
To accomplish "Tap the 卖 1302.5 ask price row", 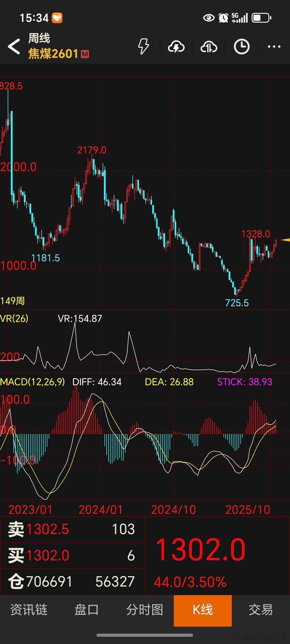I will [x=72, y=529].
